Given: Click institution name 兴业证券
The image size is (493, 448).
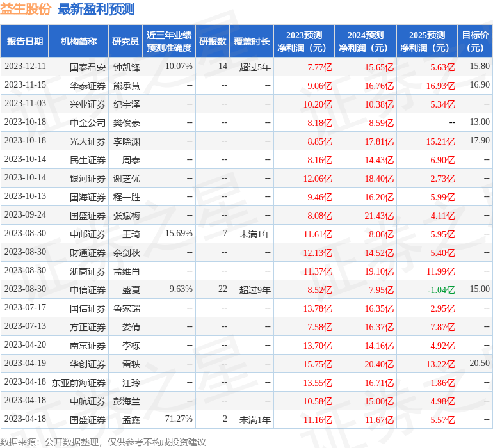Looking at the screenshot, I should pyautogui.click(x=88, y=104).
